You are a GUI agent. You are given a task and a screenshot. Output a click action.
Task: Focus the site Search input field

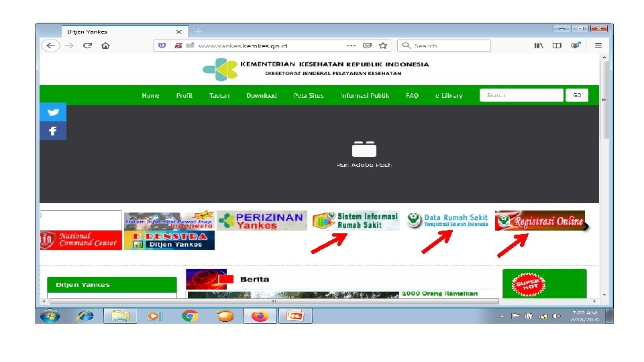click(521, 95)
